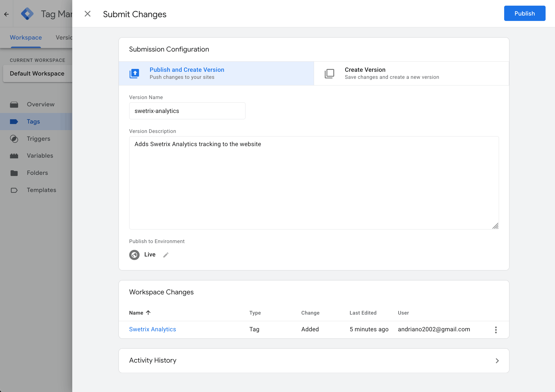
Task: Close the Submit Changes panel
Action: pos(88,14)
